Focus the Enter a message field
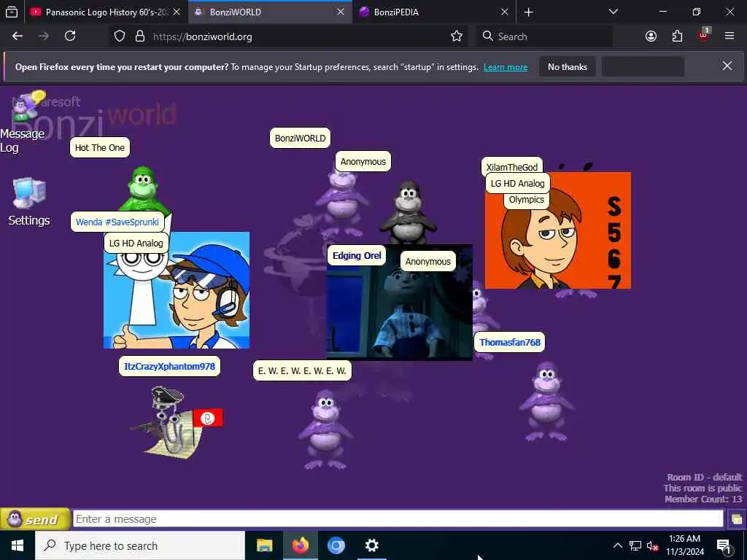747x560 pixels. tap(398, 518)
